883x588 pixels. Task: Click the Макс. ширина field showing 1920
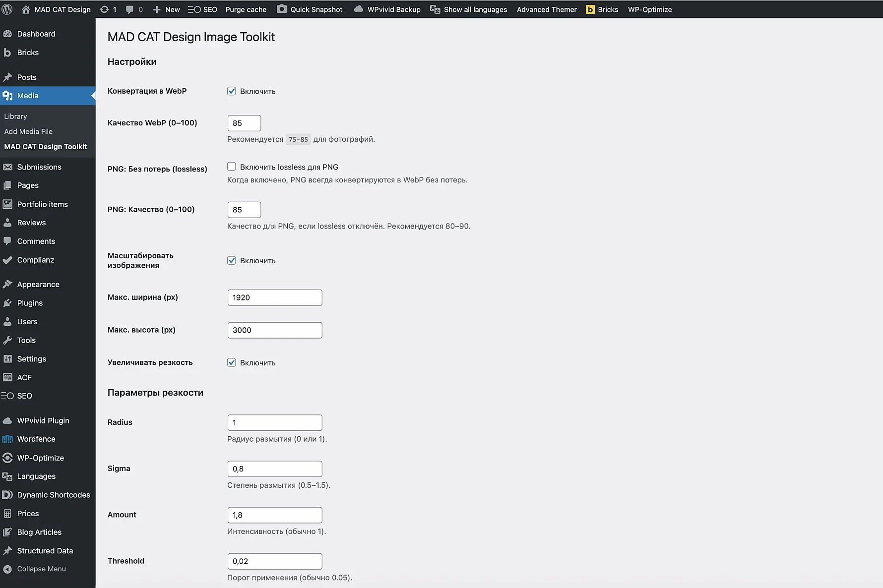click(x=275, y=297)
